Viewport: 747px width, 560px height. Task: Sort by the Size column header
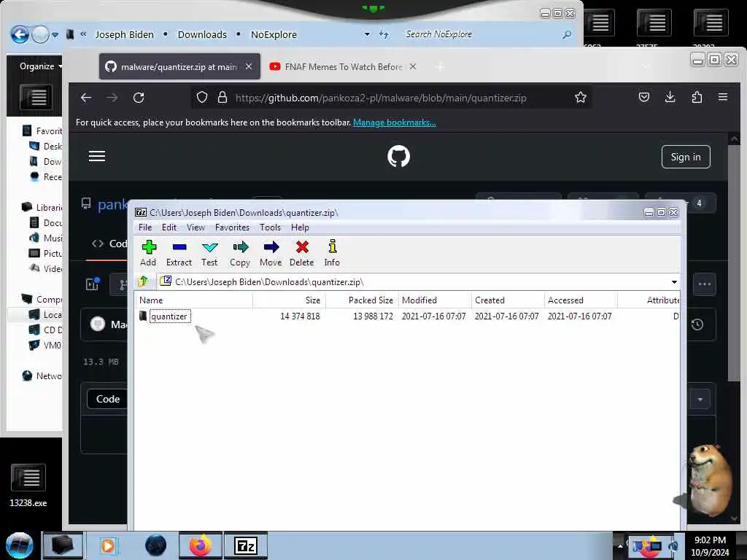tap(289, 300)
